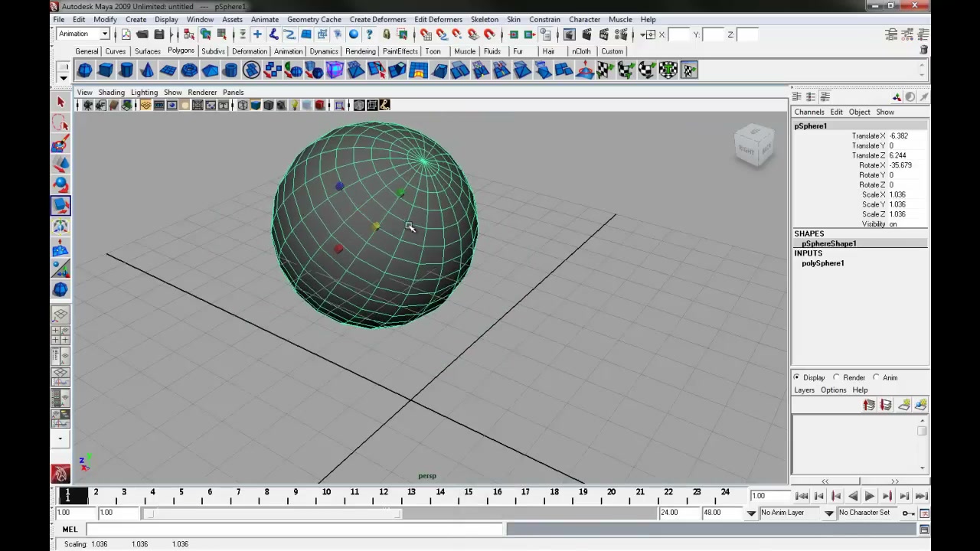
Task: Activate the Rotate tool
Action: pos(60,184)
